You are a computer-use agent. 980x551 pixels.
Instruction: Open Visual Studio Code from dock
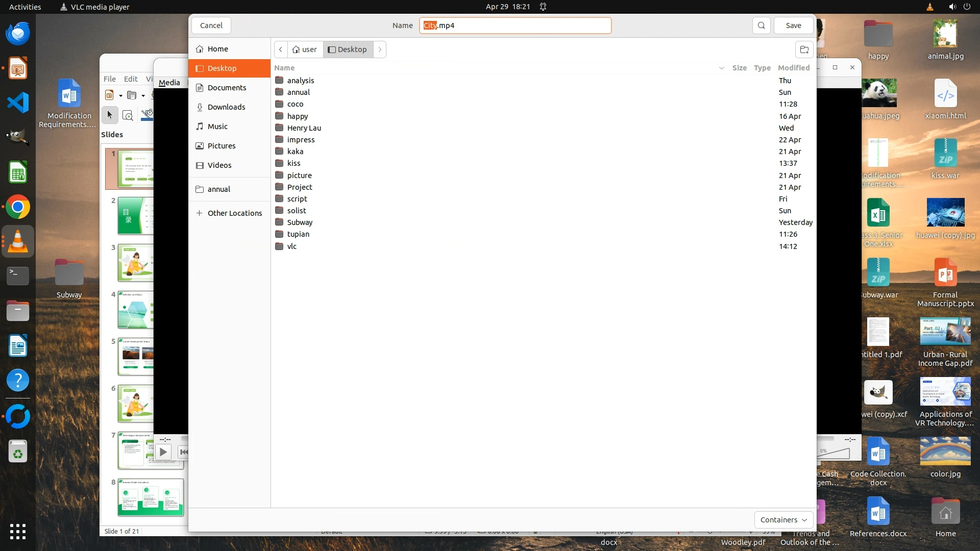tap(18, 103)
